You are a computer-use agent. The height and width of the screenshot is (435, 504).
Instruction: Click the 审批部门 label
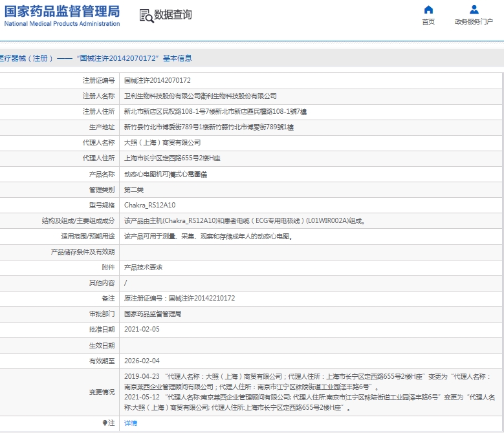pos(102,314)
